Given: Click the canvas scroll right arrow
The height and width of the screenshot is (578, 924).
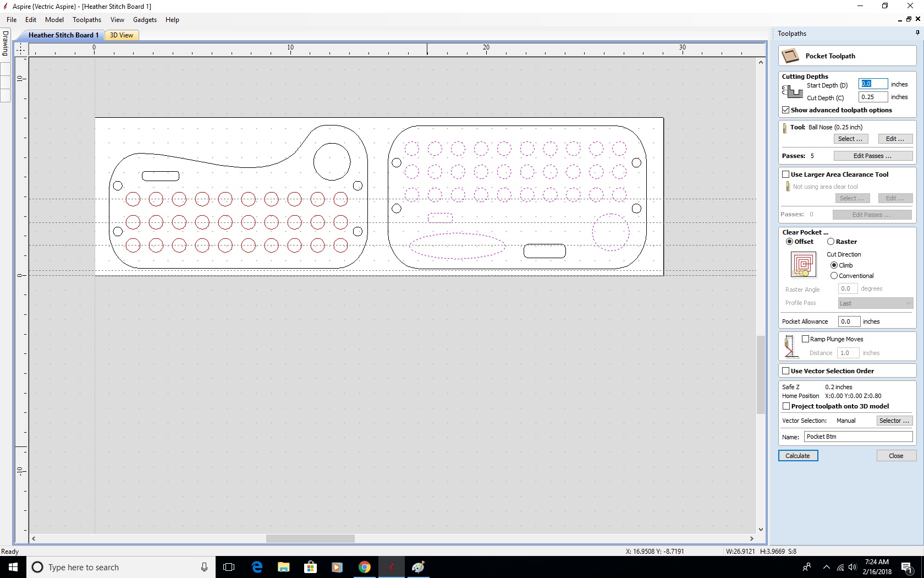Looking at the screenshot, I should pos(751,538).
